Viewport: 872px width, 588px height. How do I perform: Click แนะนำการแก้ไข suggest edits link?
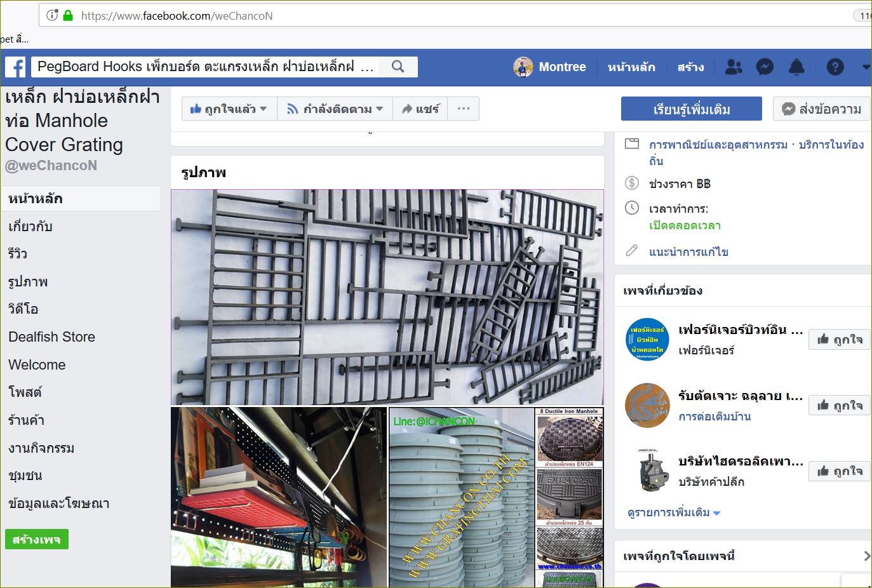[688, 251]
